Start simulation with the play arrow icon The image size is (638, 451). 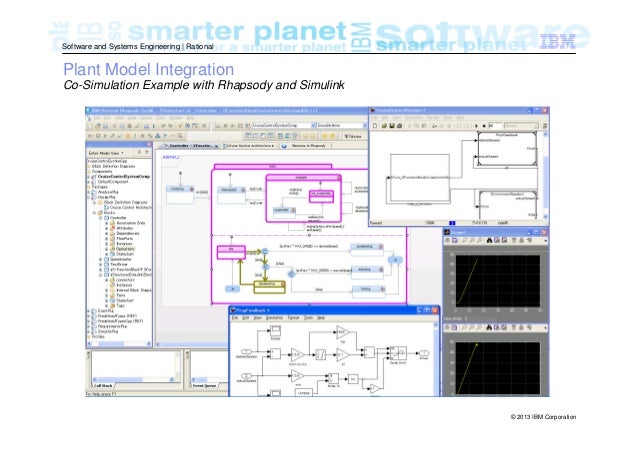[x=476, y=126]
